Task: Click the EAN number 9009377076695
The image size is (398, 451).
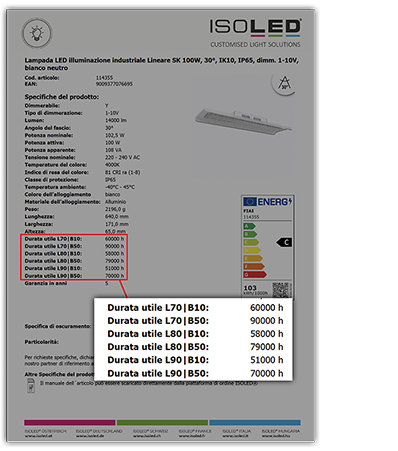Action: (x=114, y=84)
